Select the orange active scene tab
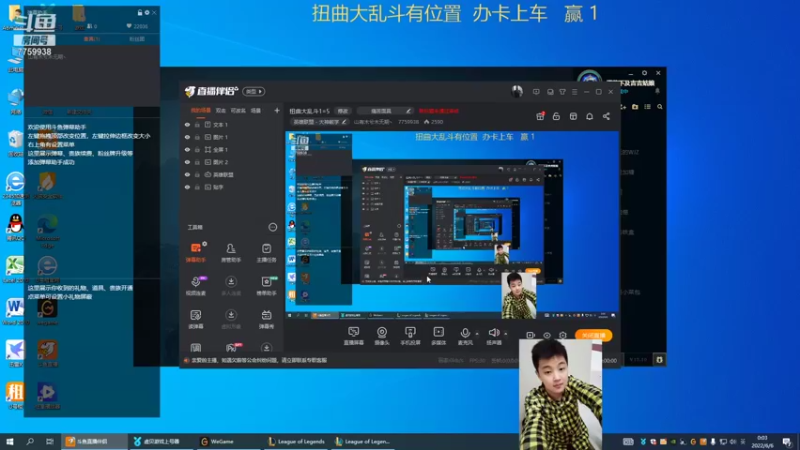 coord(201,110)
